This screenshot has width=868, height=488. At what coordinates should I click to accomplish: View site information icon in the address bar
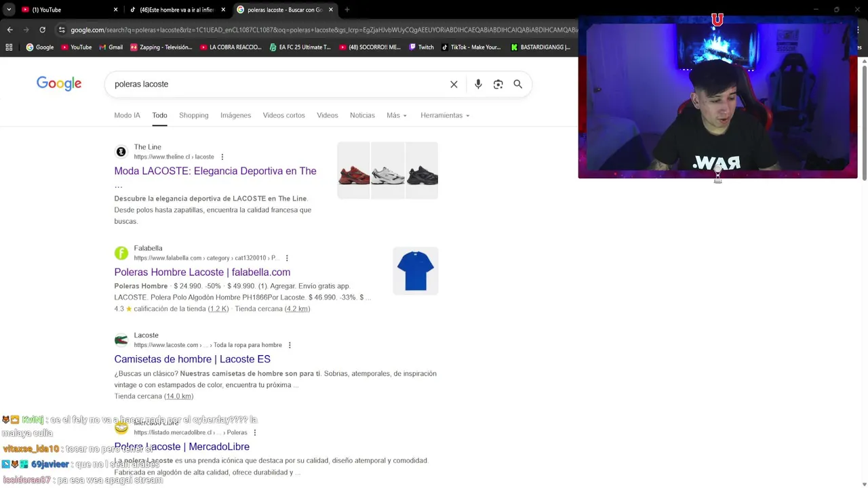(62, 30)
